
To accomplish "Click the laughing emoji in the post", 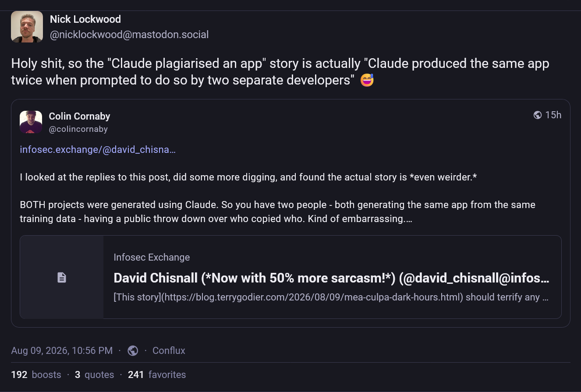I will [x=367, y=80].
